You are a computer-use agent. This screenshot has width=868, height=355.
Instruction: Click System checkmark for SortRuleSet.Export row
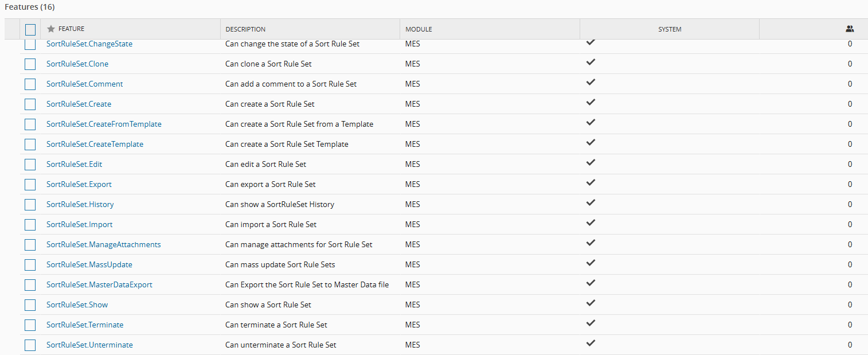click(x=591, y=183)
